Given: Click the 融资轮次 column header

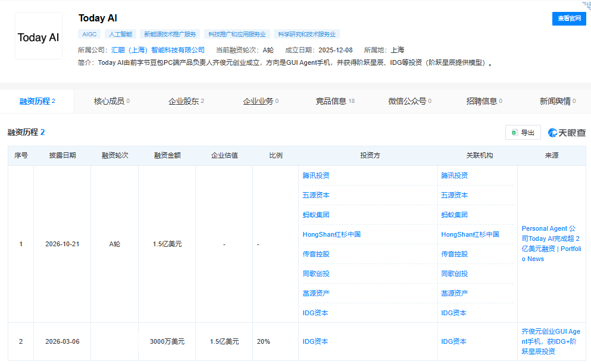Looking at the screenshot, I should [115, 155].
